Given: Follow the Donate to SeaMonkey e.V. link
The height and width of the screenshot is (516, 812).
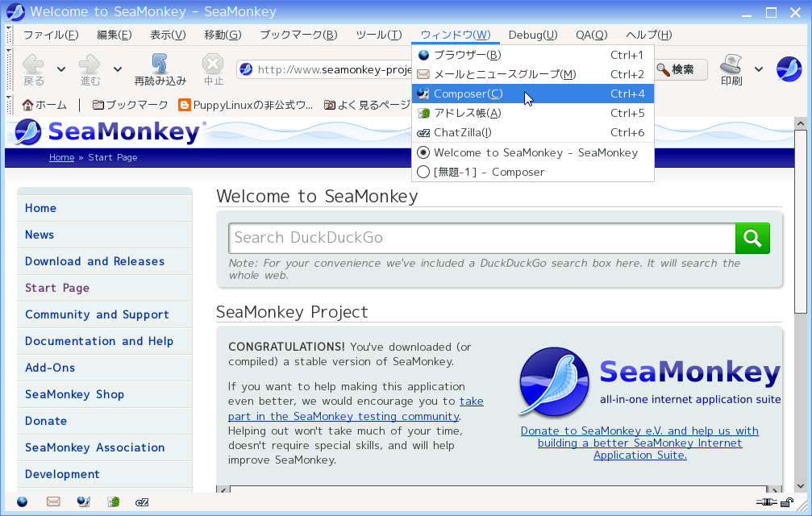Looking at the screenshot, I should [x=639, y=443].
